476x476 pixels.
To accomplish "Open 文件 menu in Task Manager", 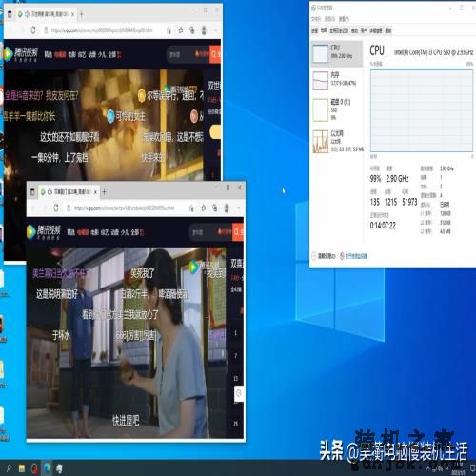I will pos(316,19).
